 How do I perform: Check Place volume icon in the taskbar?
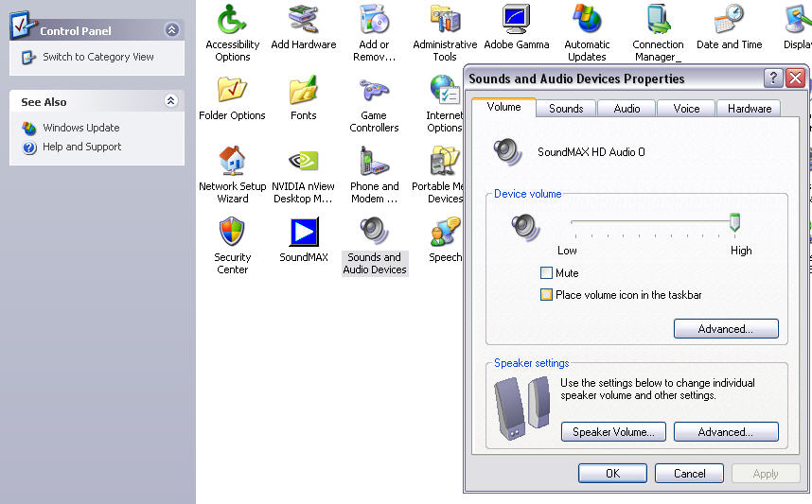click(546, 294)
